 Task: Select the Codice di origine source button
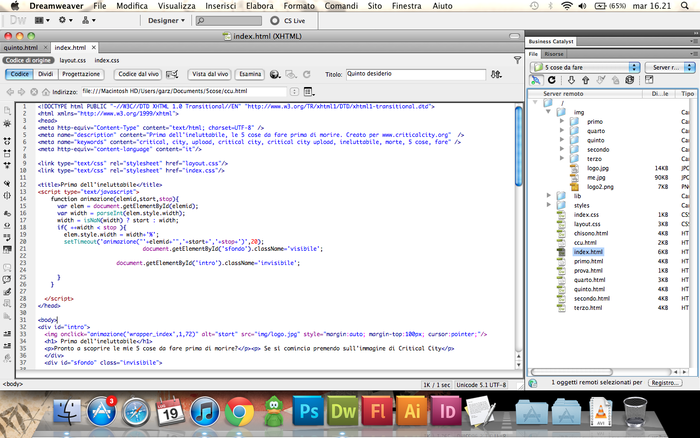click(x=28, y=60)
